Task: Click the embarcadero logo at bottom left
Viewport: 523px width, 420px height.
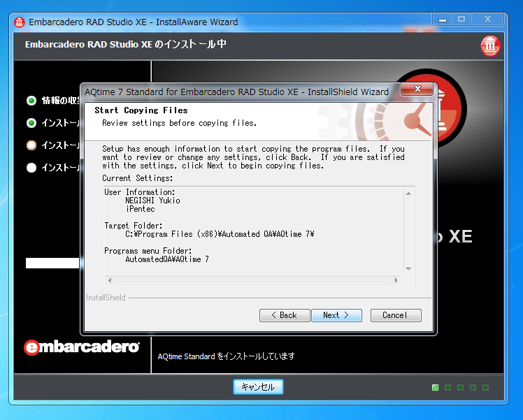Action: tap(82, 347)
